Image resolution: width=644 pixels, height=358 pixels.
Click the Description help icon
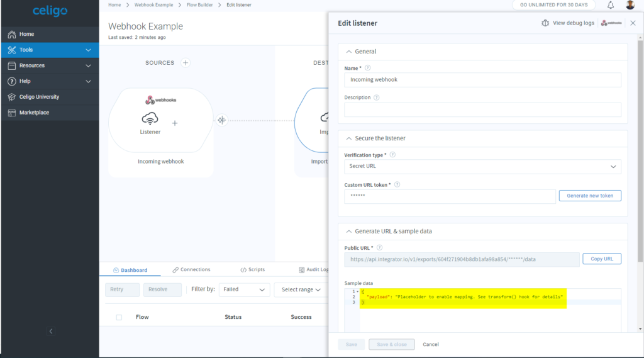click(x=377, y=98)
